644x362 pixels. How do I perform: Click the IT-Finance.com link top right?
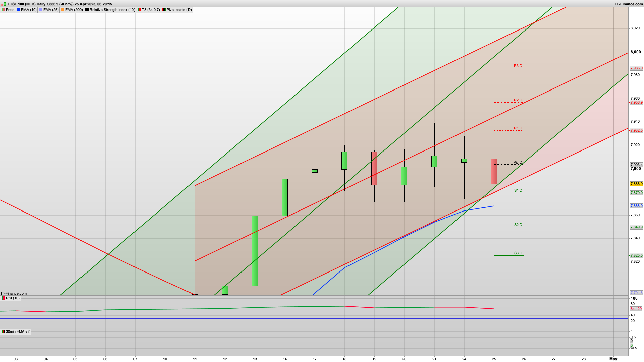click(629, 4)
